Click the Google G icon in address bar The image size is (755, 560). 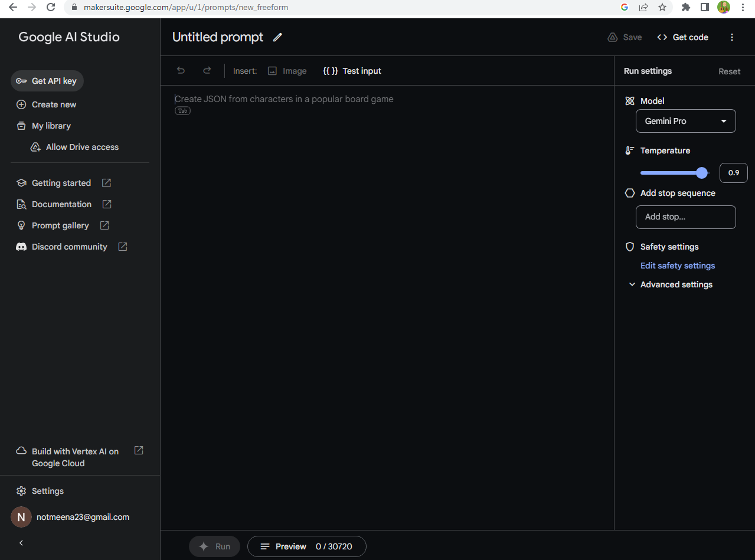(x=625, y=8)
